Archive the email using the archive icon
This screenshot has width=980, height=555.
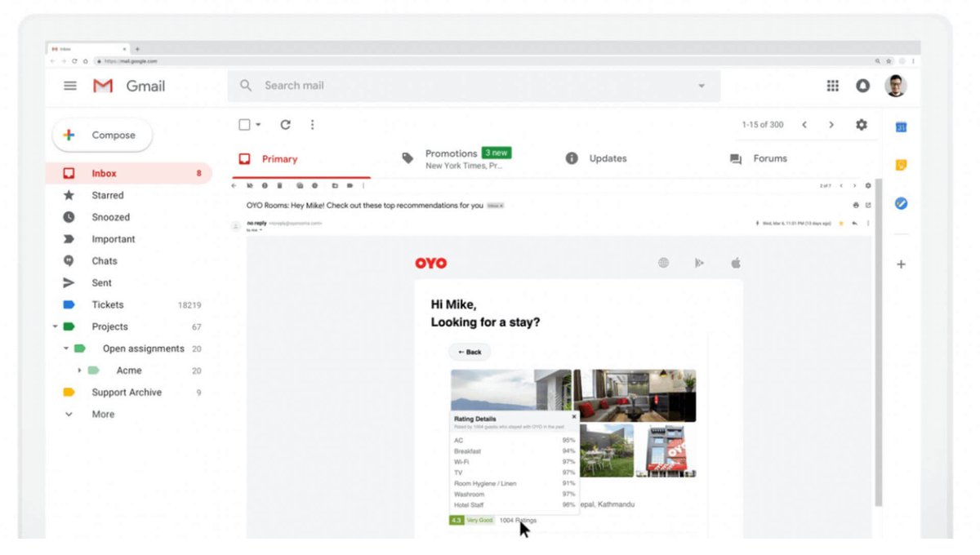click(249, 185)
